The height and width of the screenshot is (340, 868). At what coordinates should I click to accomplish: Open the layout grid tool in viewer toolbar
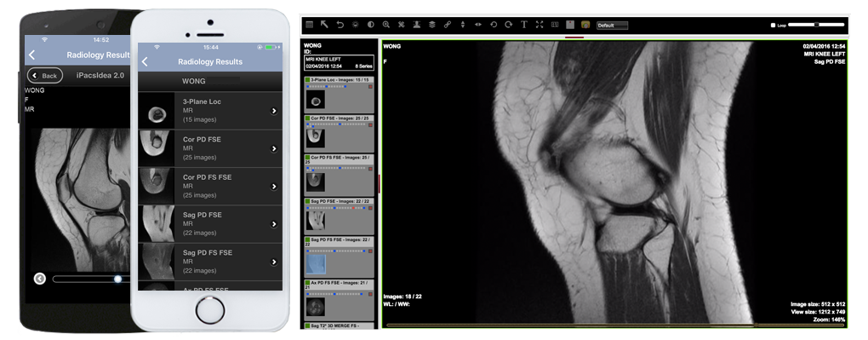(x=310, y=25)
